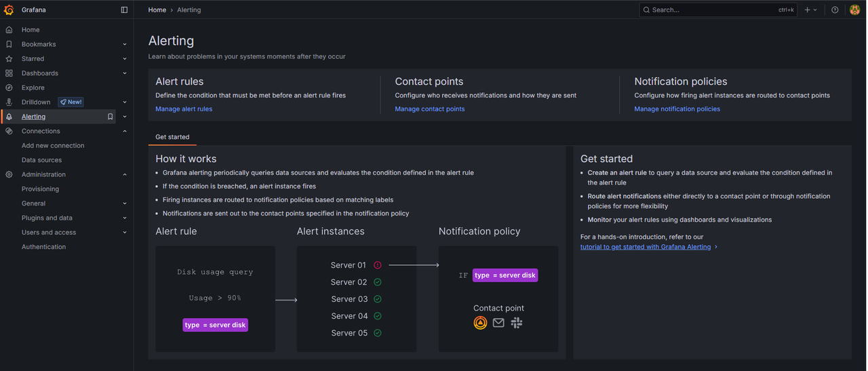Collapse the Administration section chevron

(x=125, y=174)
